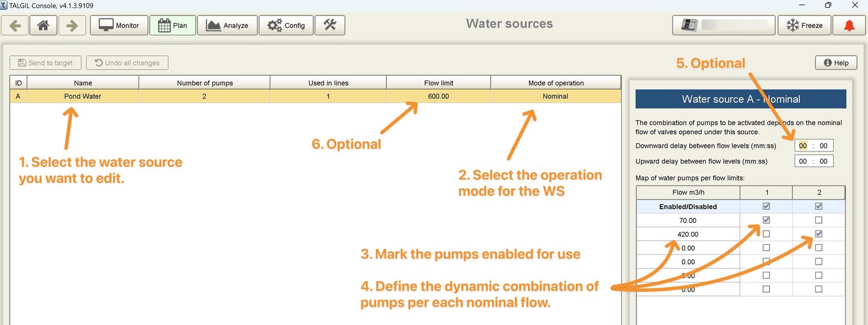This screenshot has height=325, width=868.
Task: Open Help with the info icon
Action: 836,62
